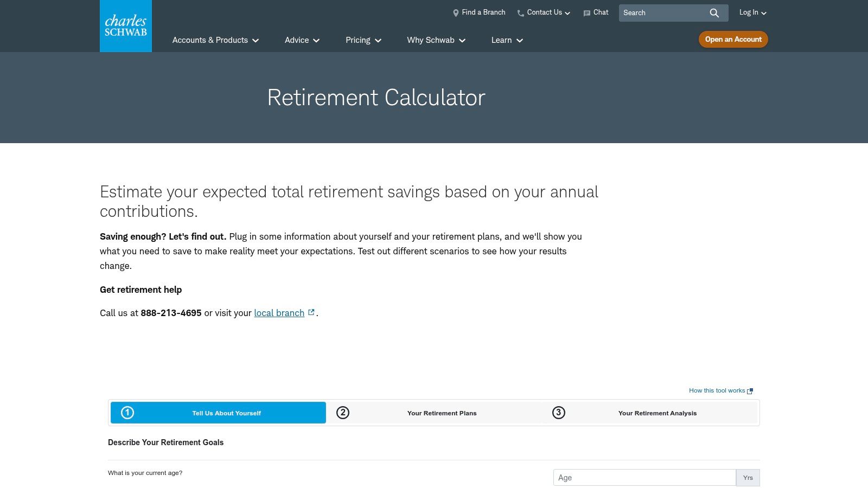Click the Open an Account button

pyautogui.click(x=733, y=39)
